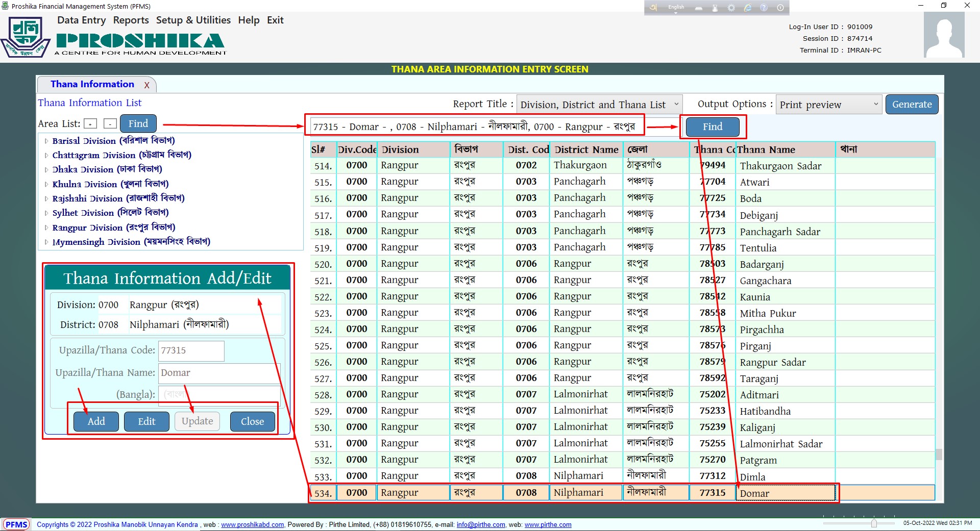
Task: Open the Output Options dropdown
Action: (829, 105)
